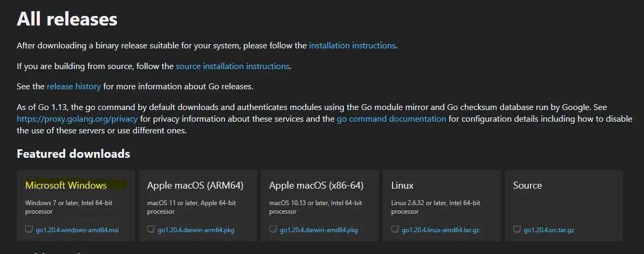Viewport: 644px width, 254px height.
Task: Click the download icon beside go1.20.4.windows-amd64.msi
Action: pos(29,230)
